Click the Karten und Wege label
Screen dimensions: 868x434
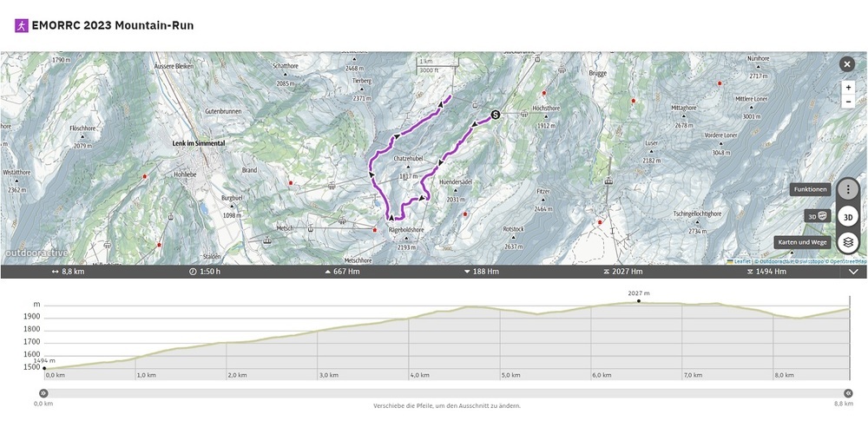803,242
